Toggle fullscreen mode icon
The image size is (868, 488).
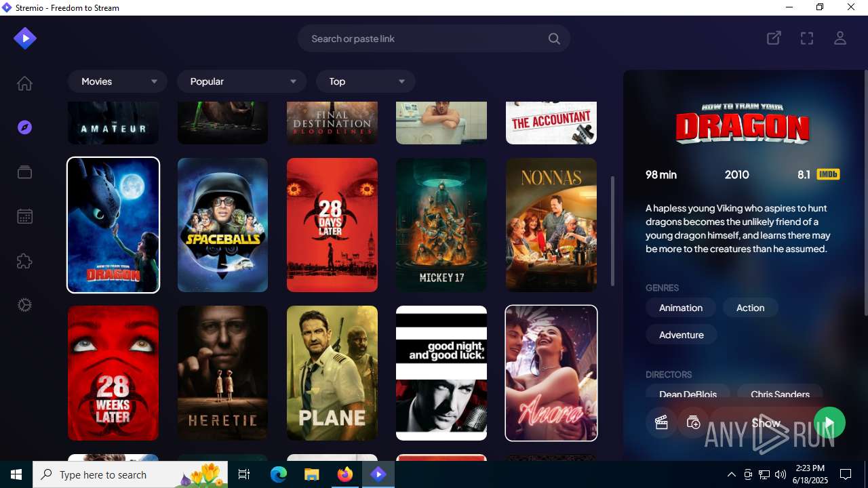[807, 39]
